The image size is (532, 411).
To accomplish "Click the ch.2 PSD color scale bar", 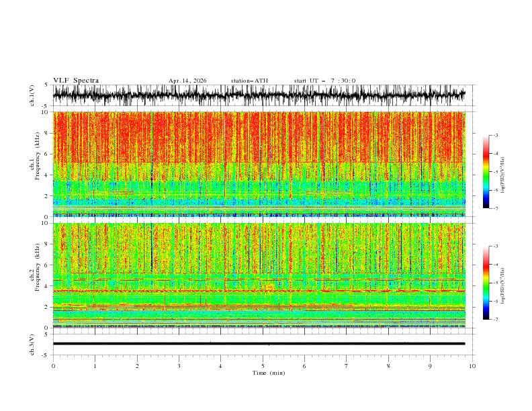I will [486, 283].
